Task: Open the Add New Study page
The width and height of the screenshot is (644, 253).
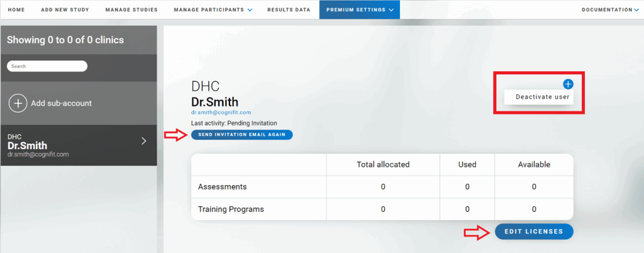Action: [65, 10]
